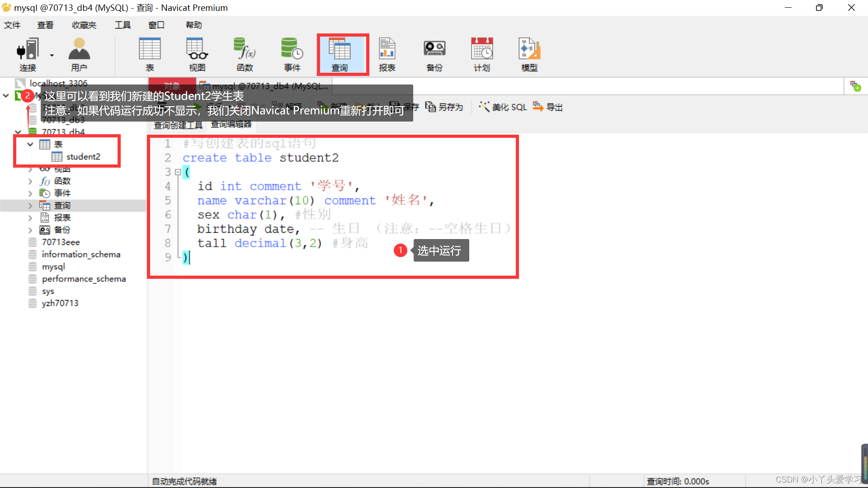Click 另存为 save as button

coord(444,107)
